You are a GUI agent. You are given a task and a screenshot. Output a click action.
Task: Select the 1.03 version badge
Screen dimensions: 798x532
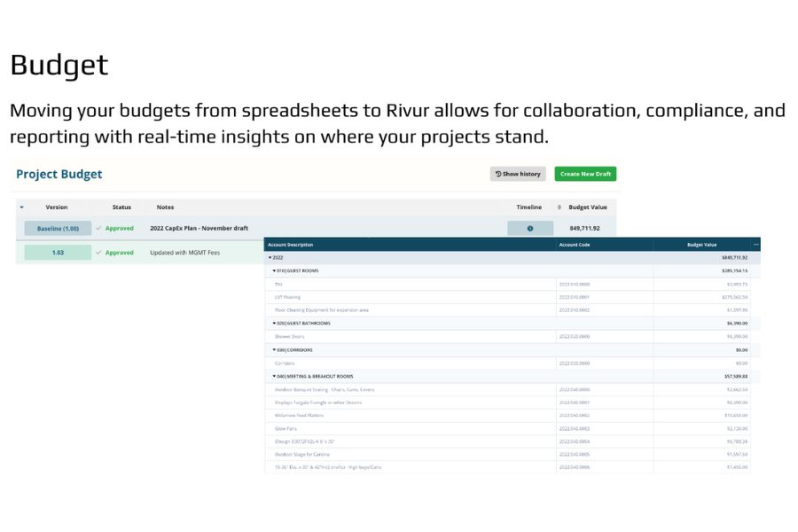coord(58,253)
